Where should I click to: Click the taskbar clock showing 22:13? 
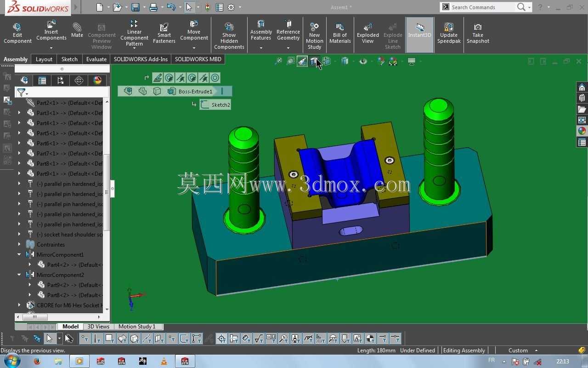pos(562,361)
